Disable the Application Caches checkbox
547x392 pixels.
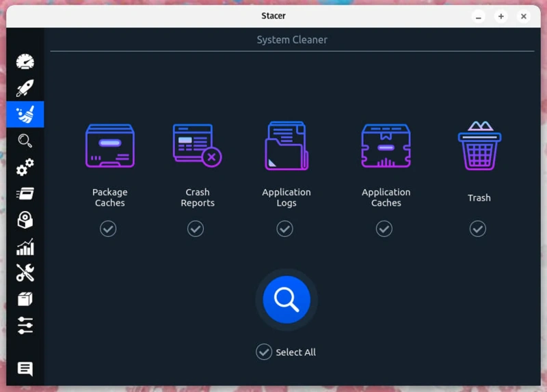tap(384, 229)
